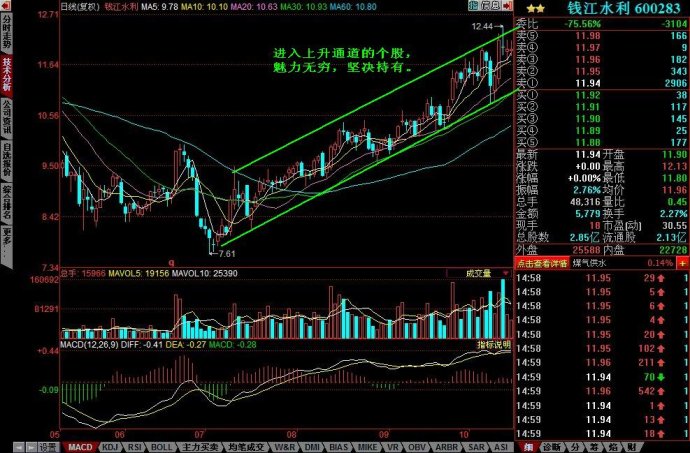690x453 pixels.
Task: Click the right scroll arrow before 设置
Action: tap(29, 448)
